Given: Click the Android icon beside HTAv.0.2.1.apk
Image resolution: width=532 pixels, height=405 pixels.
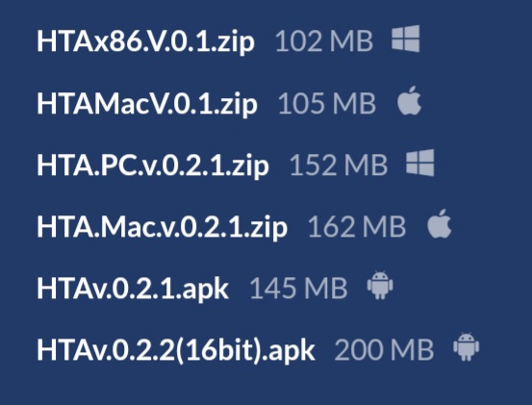Looking at the screenshot, I should coord(380,286).
